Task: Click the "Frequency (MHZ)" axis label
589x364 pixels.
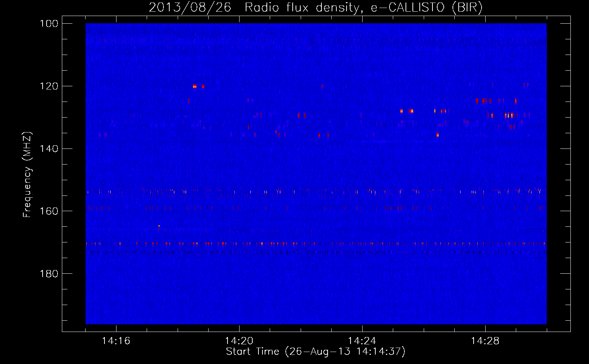Action: tap(27, 175)
